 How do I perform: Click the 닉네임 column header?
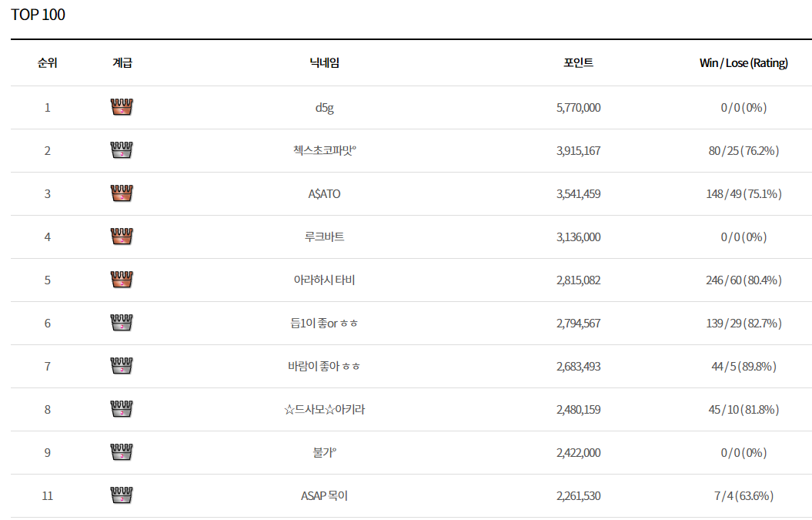(324, 63)
